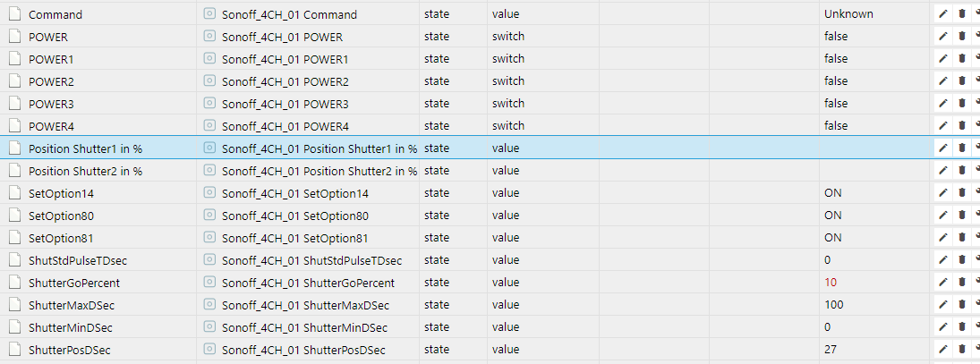
Task: Open the edit pencil for POWER3
Action: (x=943, y=104)
